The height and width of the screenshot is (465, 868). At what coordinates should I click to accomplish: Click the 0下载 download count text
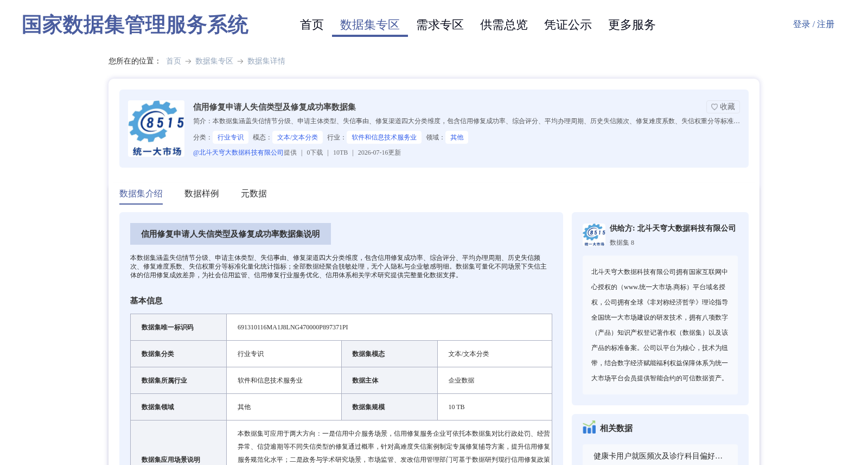tap(315, 152)
